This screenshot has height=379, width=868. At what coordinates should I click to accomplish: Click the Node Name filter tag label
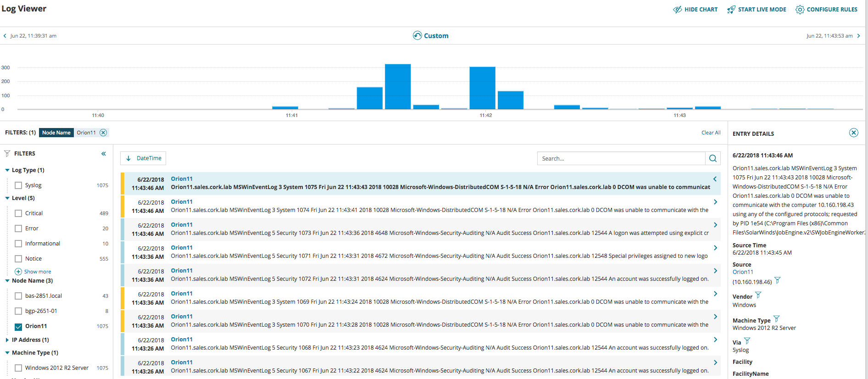[56, 133]
